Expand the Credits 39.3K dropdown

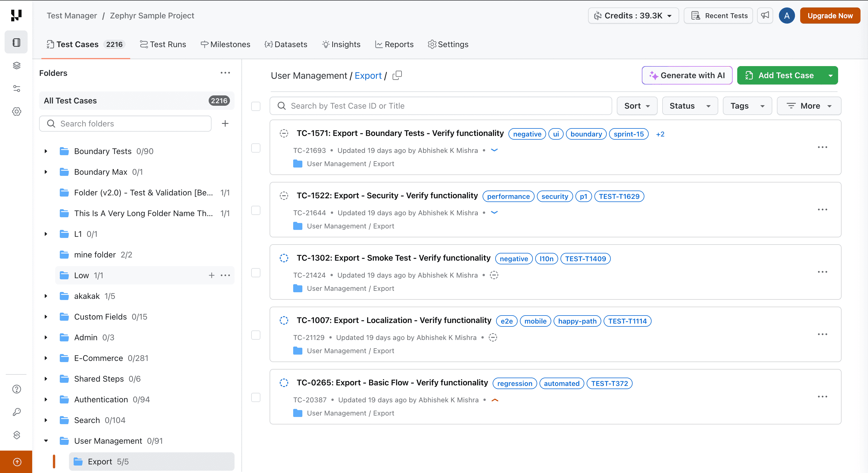[x=633, y=16]
